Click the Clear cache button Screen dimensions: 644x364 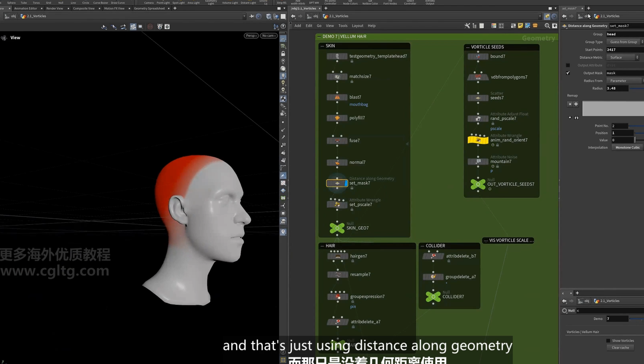(x=620, y=348)
